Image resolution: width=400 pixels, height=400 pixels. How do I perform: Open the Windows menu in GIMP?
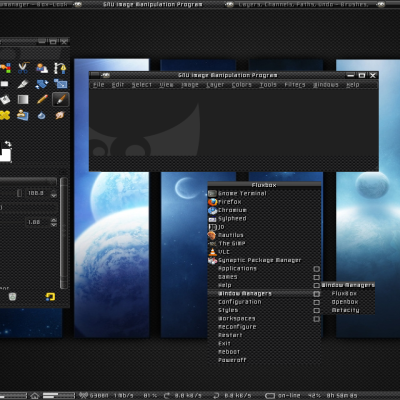click(x=326, y=85)
